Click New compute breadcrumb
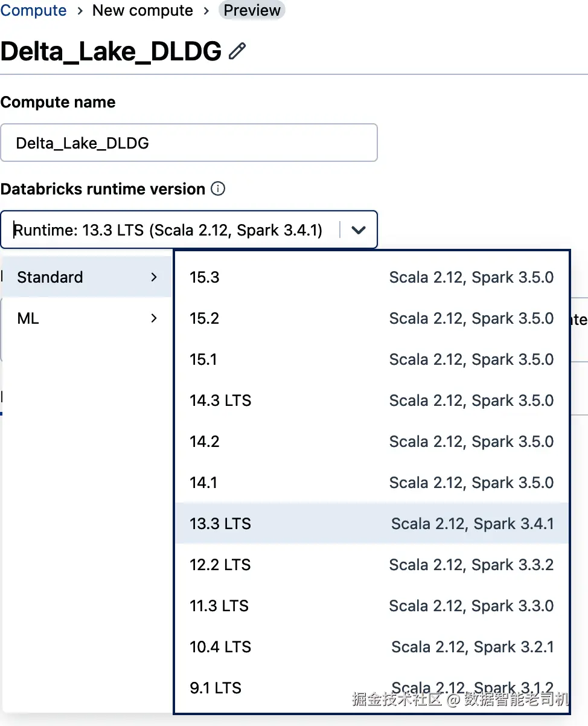Image resolution: width=588 pixels, height=726 pixels. click(x=143, y=10)
